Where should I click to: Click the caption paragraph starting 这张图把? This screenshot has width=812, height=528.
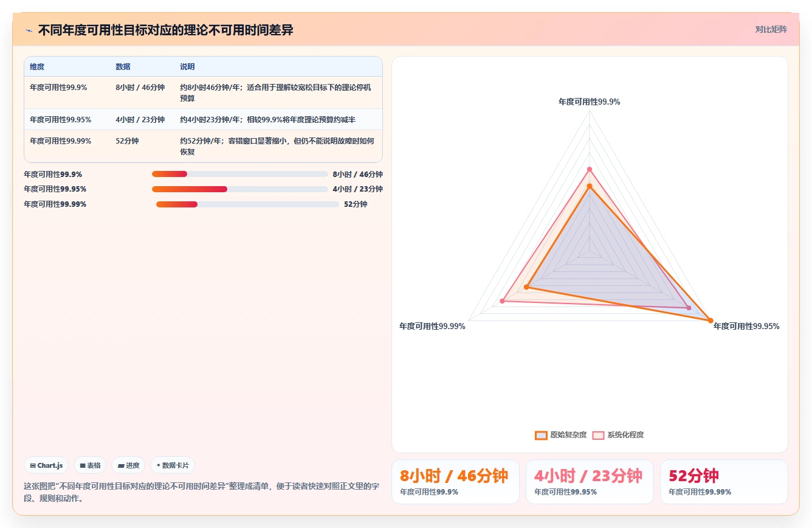click(x=202, y=492)
